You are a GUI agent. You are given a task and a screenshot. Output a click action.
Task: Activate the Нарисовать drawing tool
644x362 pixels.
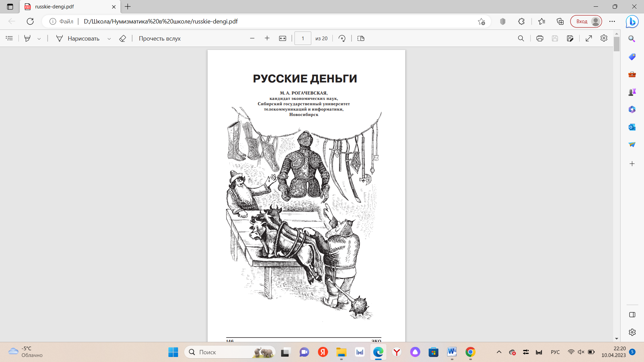click(x=78, y=38)
